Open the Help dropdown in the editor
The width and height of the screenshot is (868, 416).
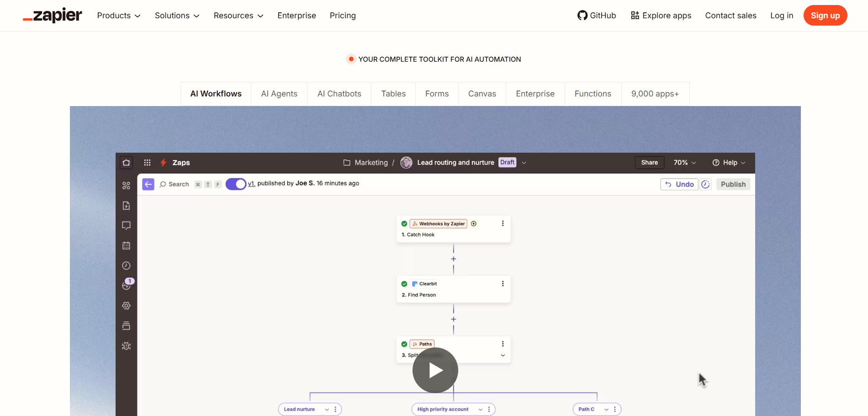point(729,163)
